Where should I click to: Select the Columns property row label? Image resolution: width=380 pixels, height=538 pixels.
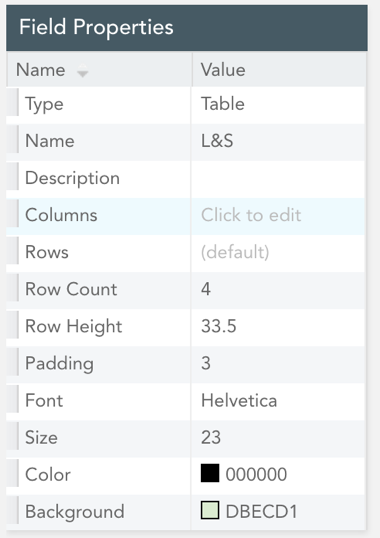[61, 215]
